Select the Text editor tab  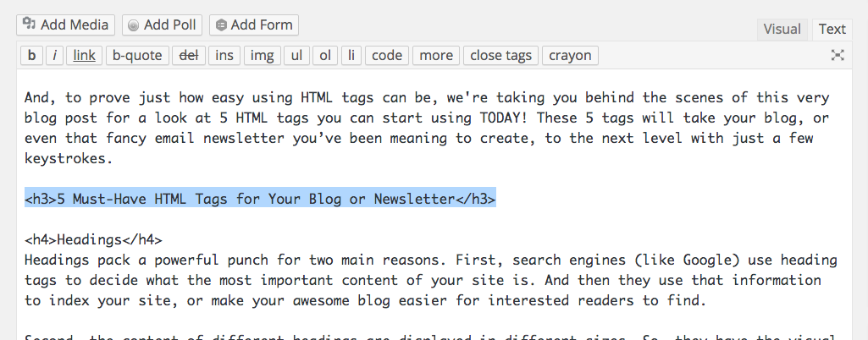(832, 30)
